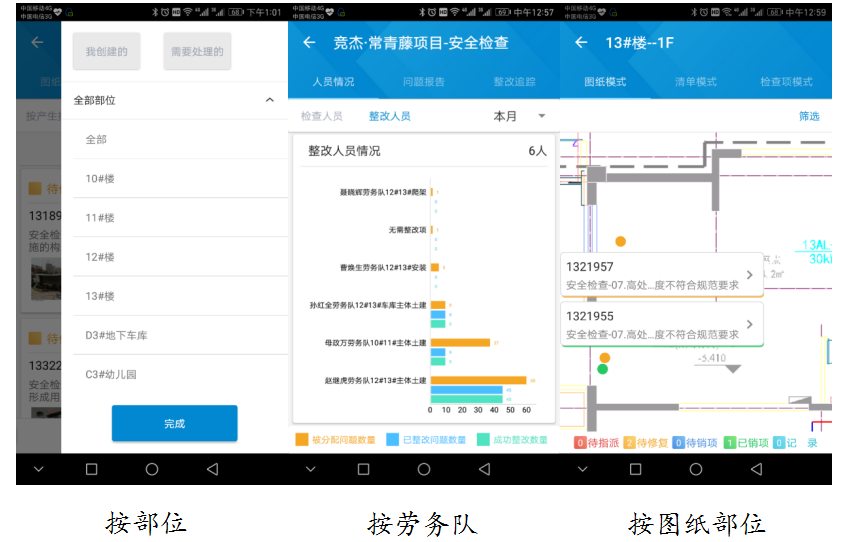
Task: Switch to 问题报告 tab
Action: 423,82
